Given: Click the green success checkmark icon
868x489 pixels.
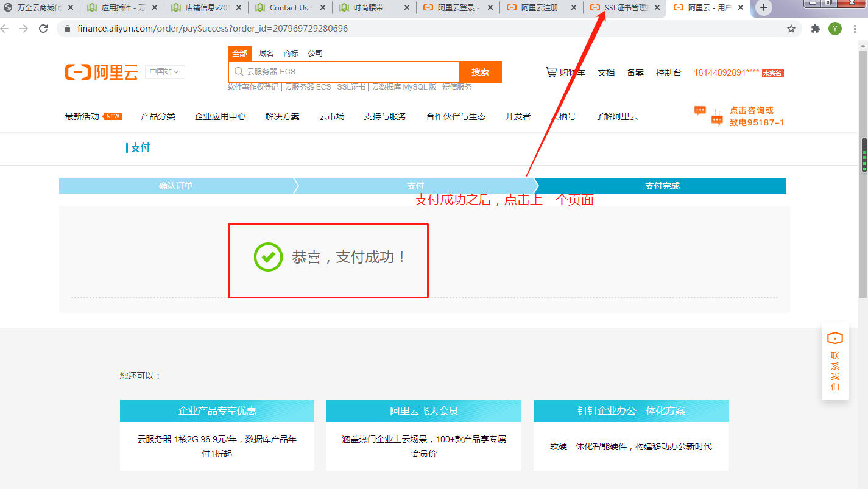Looking at the screenshot, I should coord(268,257).
